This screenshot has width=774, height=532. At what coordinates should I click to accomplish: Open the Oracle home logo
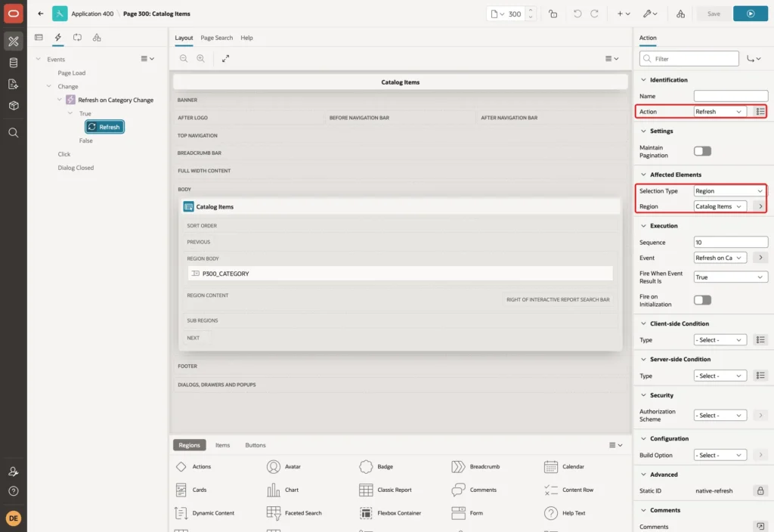click(x=14, y=14)
